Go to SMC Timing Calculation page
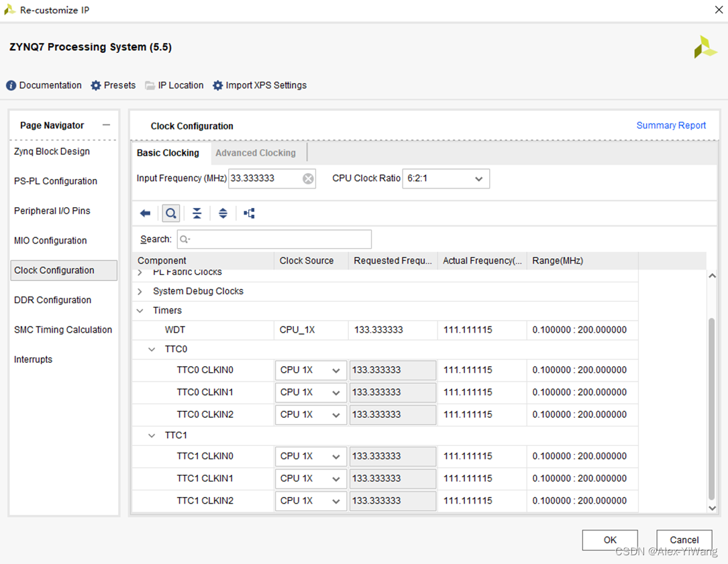This screenshot has width=728, height=564. pyautogui.click(x=63, y=329)
